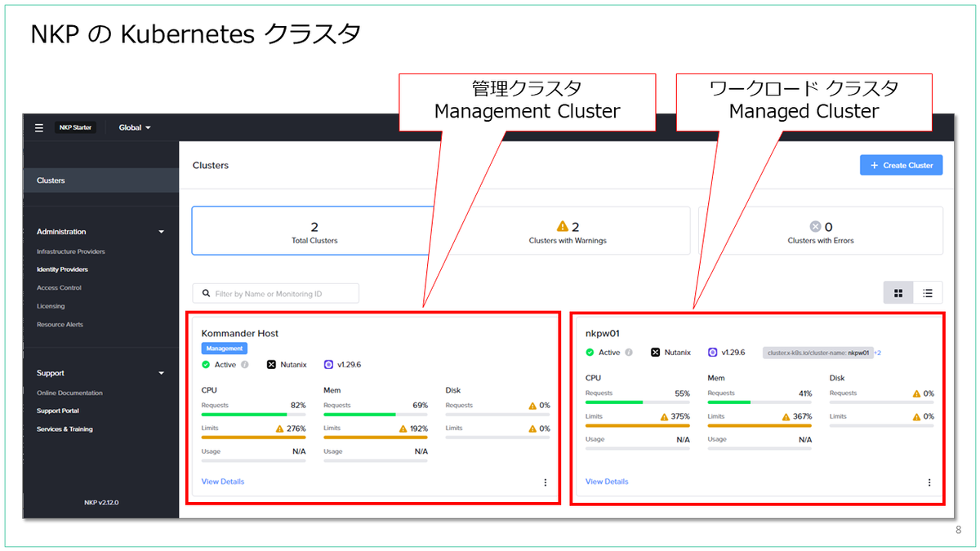Screen dimensions: 980x551
Task: Click Kommander Host Disk Limits warning icon
Action: click(x=532, y=428)
